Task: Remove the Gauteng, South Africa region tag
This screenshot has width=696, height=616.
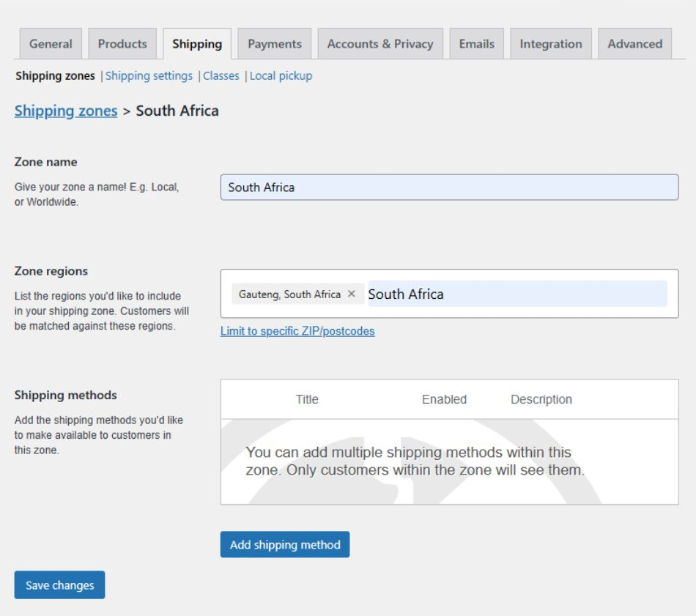Action: pos(351,294)
